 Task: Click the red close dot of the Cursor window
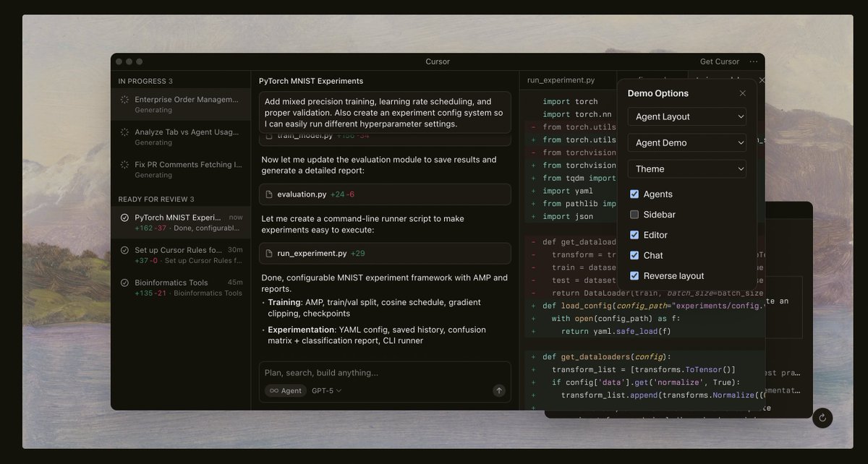coord(119,61)
